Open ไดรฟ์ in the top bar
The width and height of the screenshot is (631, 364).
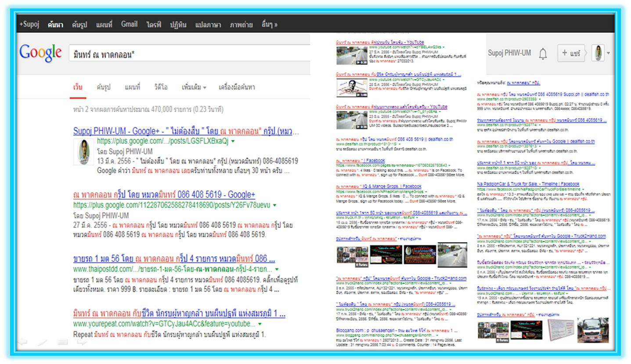click(154, 25)
